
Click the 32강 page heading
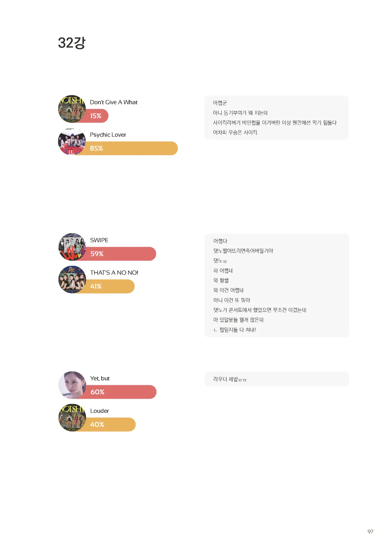pyautogui.click(x=72, y=43)
